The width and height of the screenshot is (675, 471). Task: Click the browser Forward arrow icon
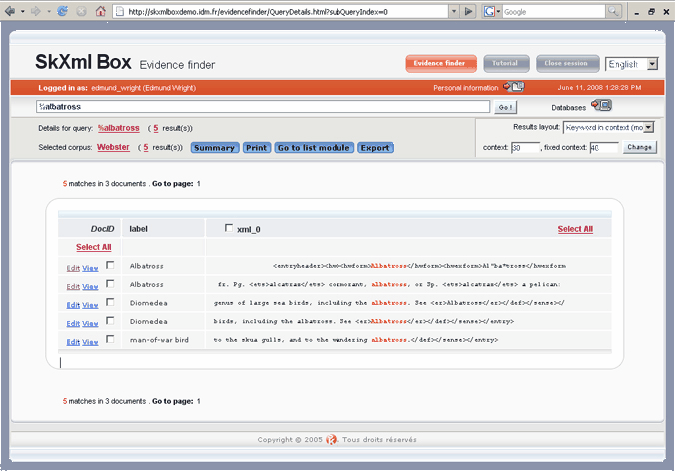pyautogui.click(x=36, y=11)
